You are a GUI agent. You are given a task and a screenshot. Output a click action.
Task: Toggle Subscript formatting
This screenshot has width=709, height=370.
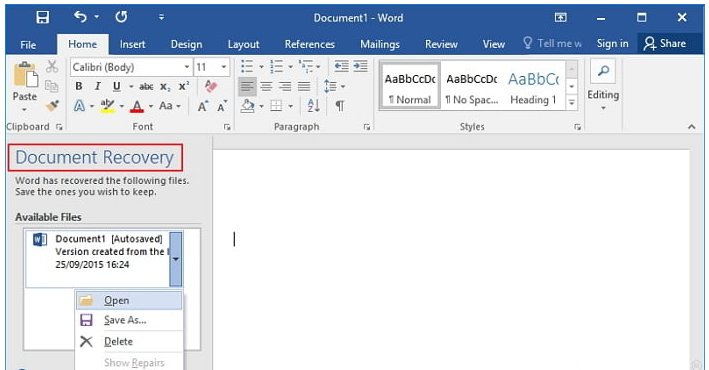tap(165, 86)
